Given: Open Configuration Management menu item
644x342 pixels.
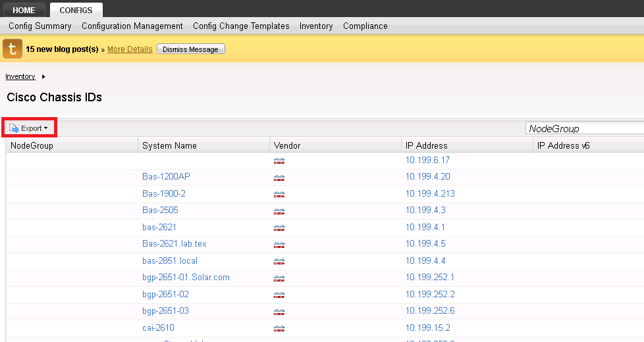Looking at the screenshot, I should pyautogui.click(x=132, y=26).
